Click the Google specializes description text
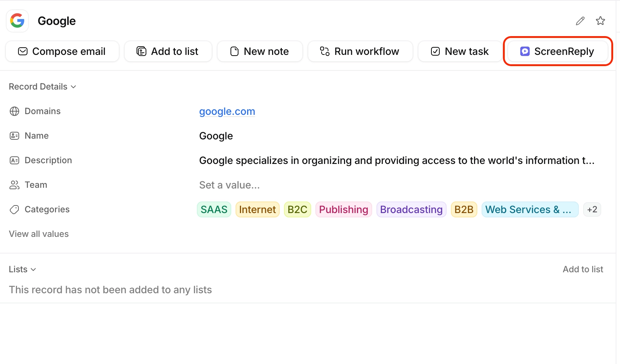This screenshot has width=620, height=364. click(397, 160)
